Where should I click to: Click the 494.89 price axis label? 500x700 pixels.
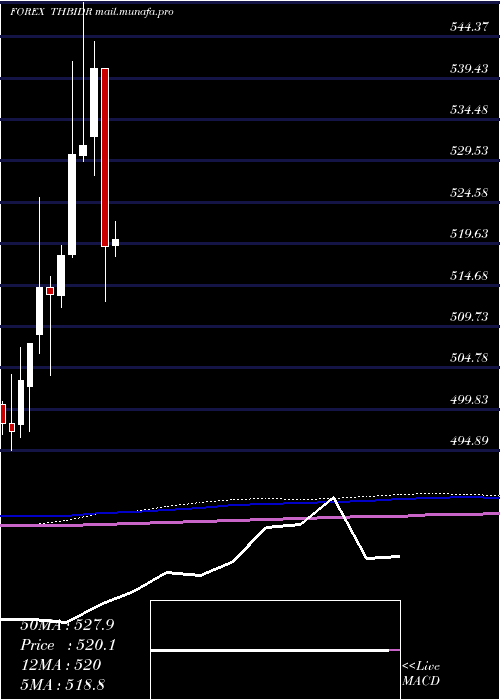(469, 442)
